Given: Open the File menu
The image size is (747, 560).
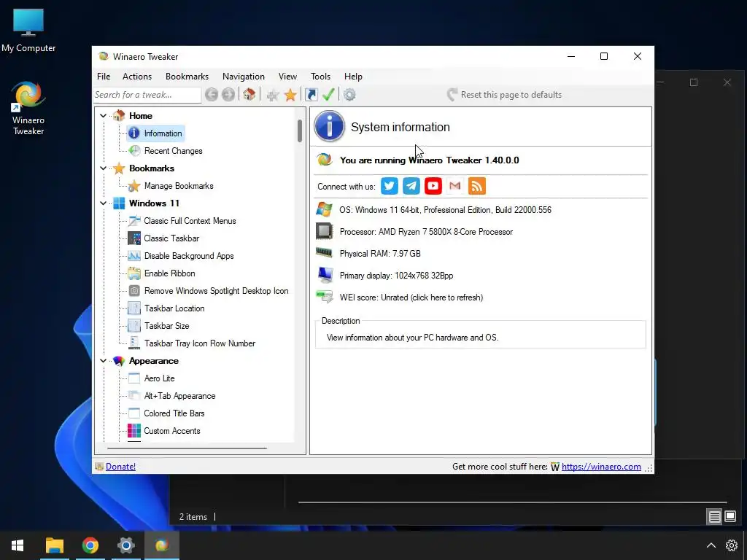Looking at the screenshot, I should (104, 76).
